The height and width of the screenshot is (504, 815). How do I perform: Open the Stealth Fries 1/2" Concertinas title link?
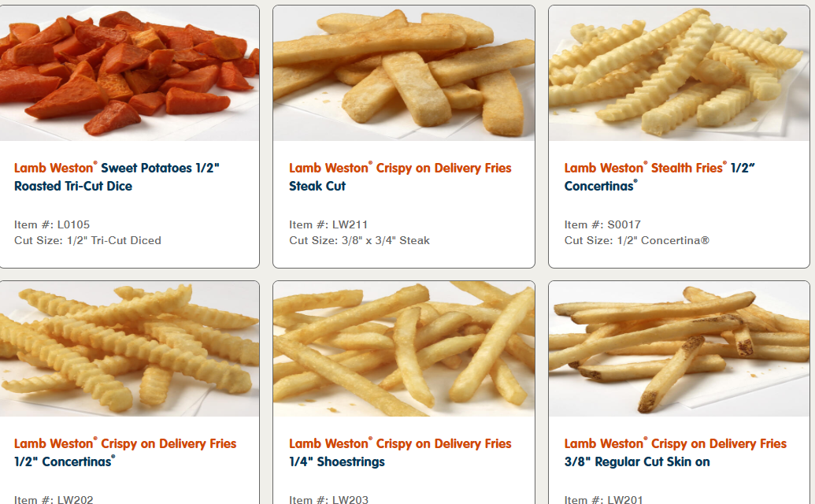point(660,176)
